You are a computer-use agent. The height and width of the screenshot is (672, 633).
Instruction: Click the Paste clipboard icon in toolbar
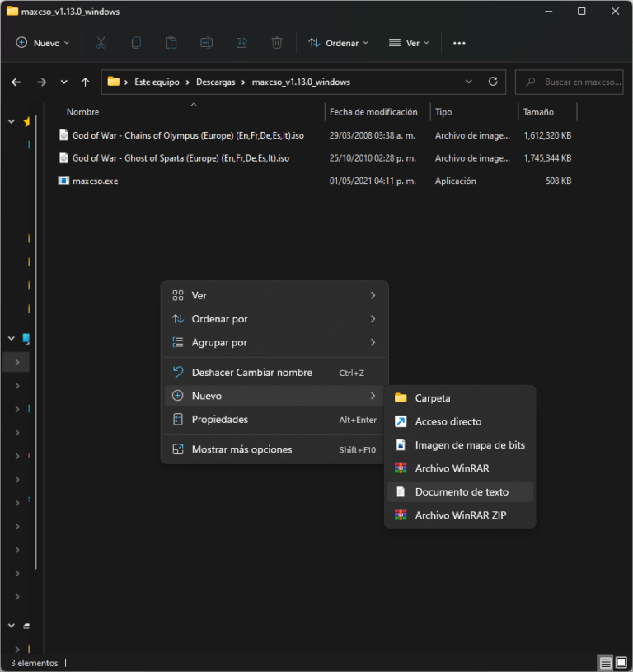(171, 43)
